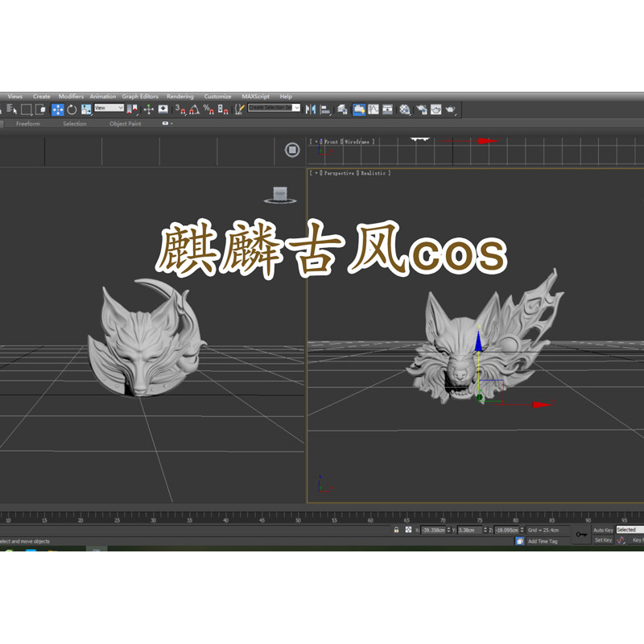Click the Select and Manipulate icon

(149, 109)
